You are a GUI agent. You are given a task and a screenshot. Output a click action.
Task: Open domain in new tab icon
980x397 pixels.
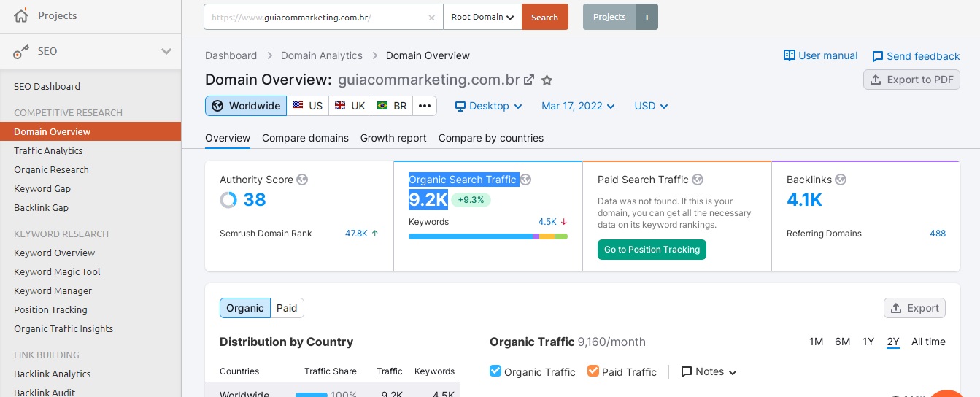point(529,80)
